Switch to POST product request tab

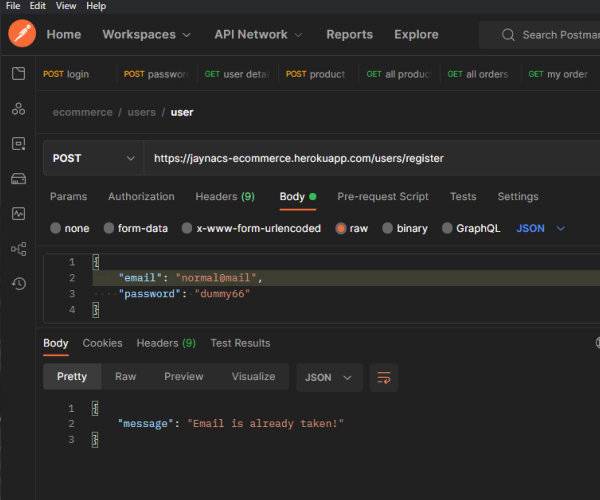[318, 74]
